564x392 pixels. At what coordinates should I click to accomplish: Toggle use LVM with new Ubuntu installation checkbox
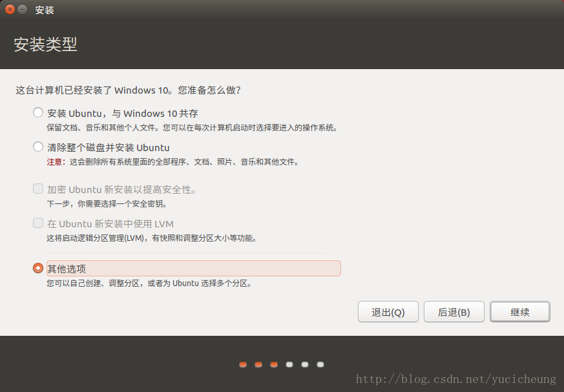point(38,223)
